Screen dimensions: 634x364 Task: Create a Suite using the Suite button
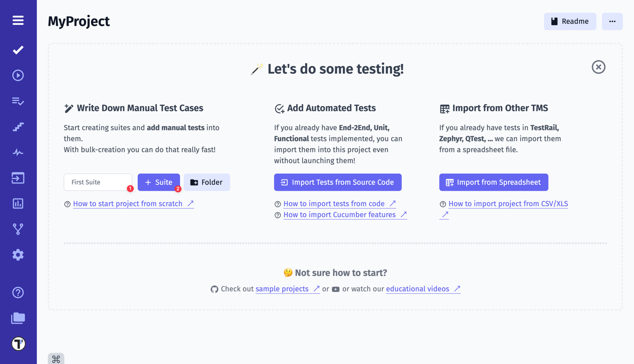pyautogui.click(x=158, y=182)
